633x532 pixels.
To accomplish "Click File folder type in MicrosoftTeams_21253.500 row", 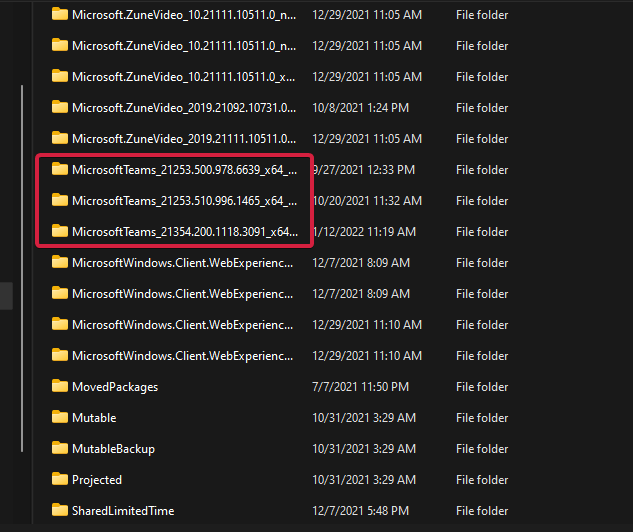I will (x=482, y=170).
